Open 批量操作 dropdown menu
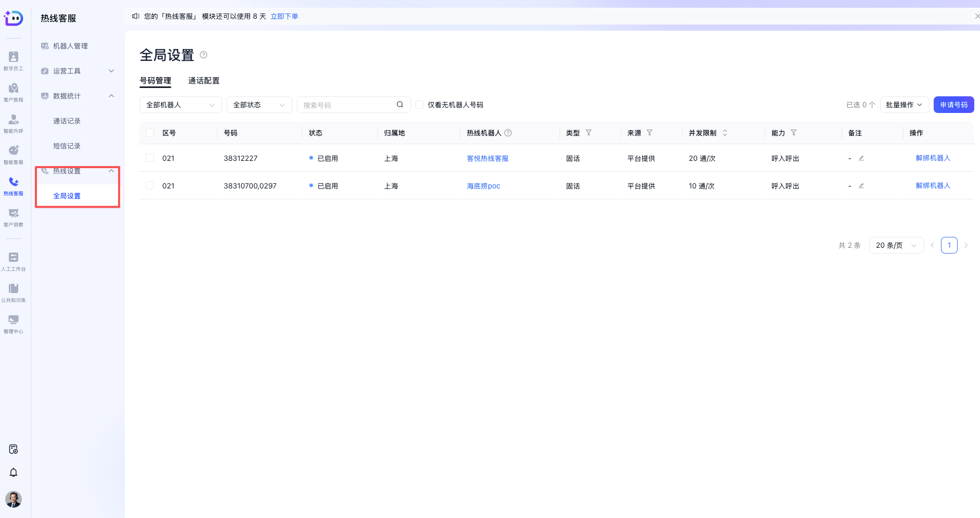980x518 pixels. coord(904,105)
